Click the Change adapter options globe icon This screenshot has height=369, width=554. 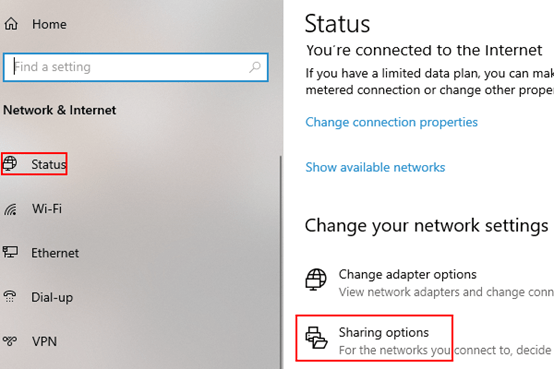tap(316, 279)
